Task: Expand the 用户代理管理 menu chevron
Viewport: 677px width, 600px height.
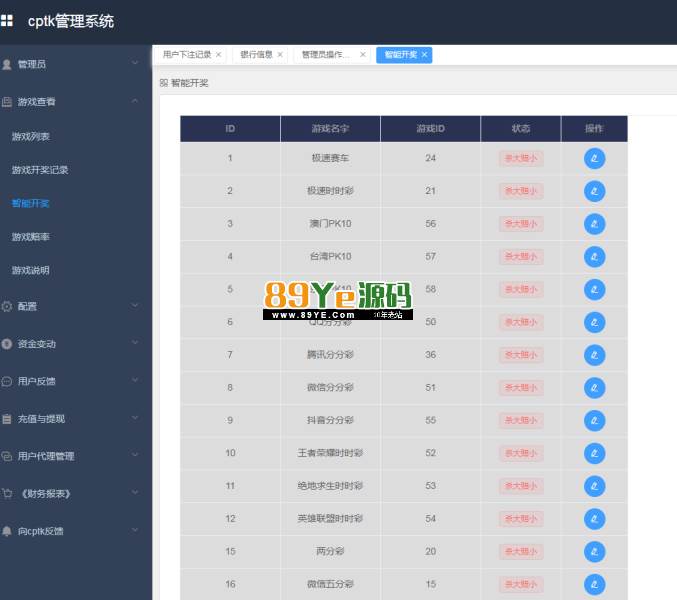Action: tap(135, 455)
